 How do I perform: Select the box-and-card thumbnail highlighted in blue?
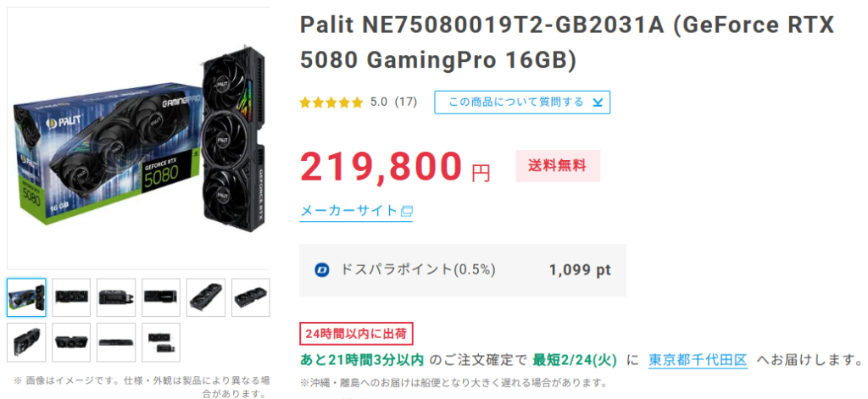[x=26, y=297]
